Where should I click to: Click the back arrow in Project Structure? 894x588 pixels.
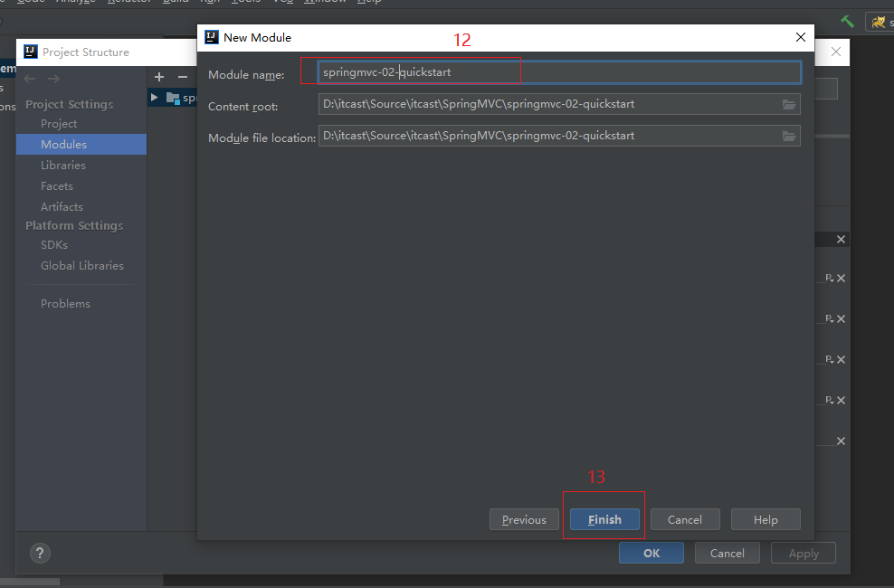31,79
